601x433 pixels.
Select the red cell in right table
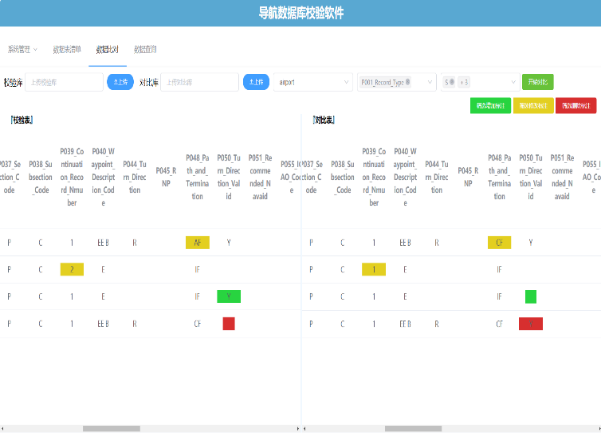click(x=531, y=323)
